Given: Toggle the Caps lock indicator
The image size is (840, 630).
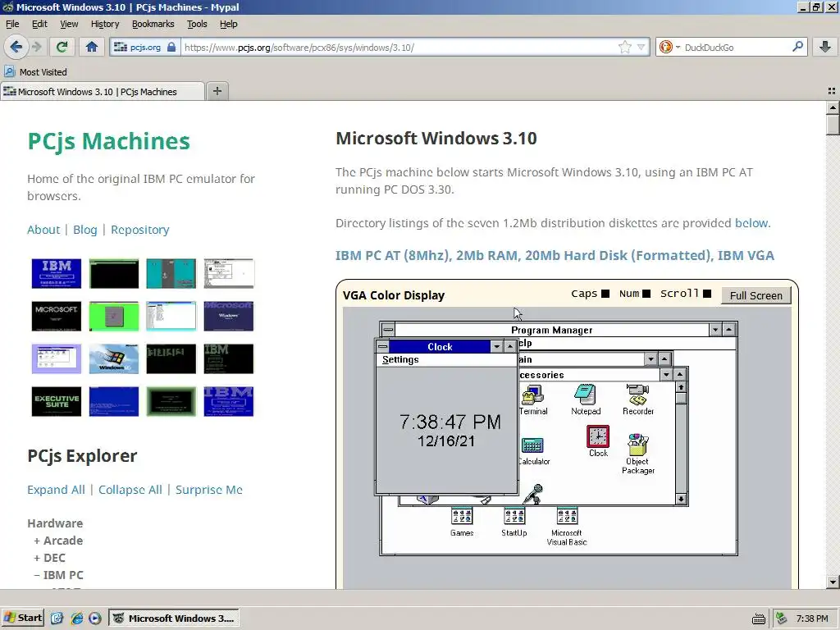Looking at the screenshot, I should 605,294.
